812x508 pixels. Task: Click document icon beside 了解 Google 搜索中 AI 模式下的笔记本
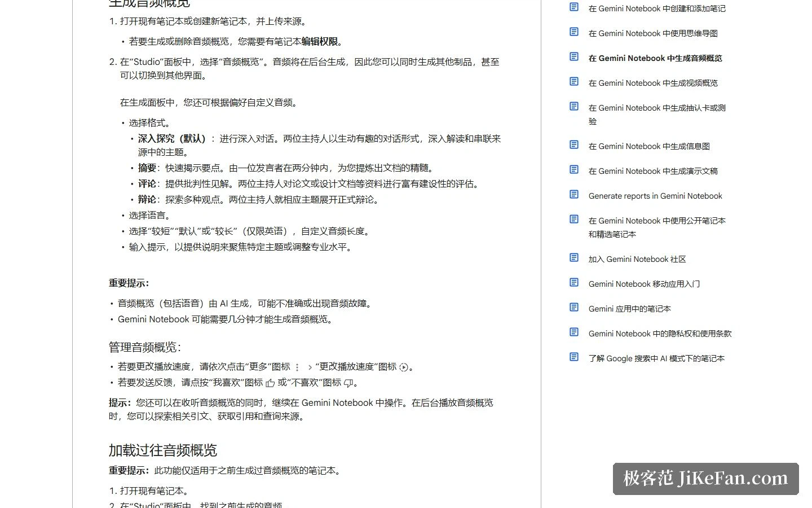pyautogui.click(x=574, y=357)
